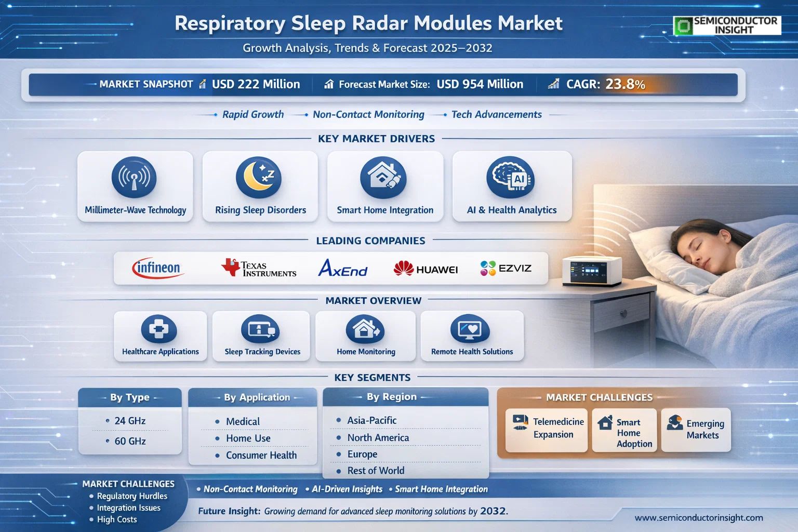
Task: Click the Sleep Tracking Devices icon
Action: [x=260, y=329]
